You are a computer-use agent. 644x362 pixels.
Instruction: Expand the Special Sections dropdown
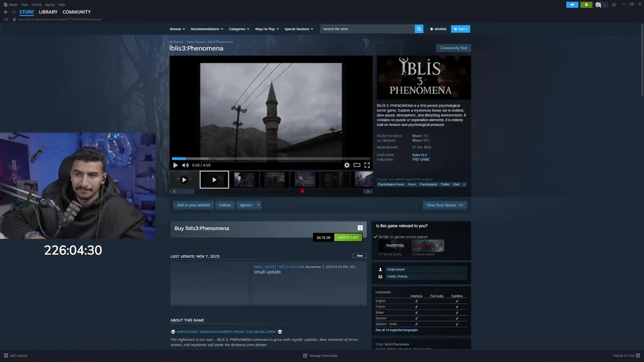click(299, 29)
